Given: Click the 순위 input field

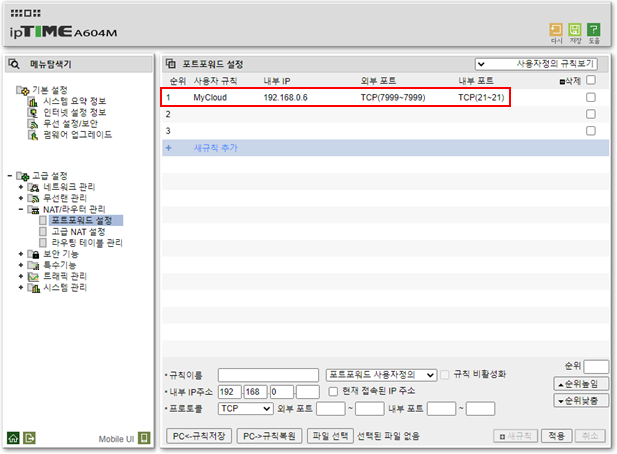Looking at the screenshot, I should point(596,367).
